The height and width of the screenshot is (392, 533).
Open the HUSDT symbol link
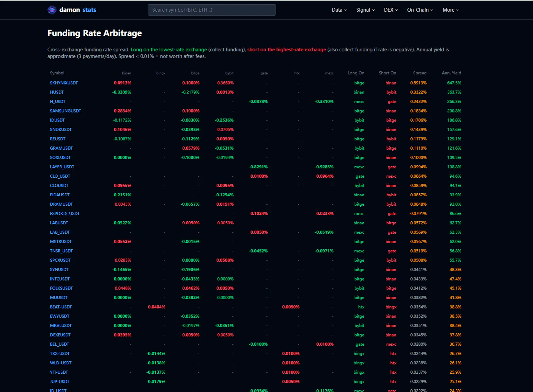[57, 92]
